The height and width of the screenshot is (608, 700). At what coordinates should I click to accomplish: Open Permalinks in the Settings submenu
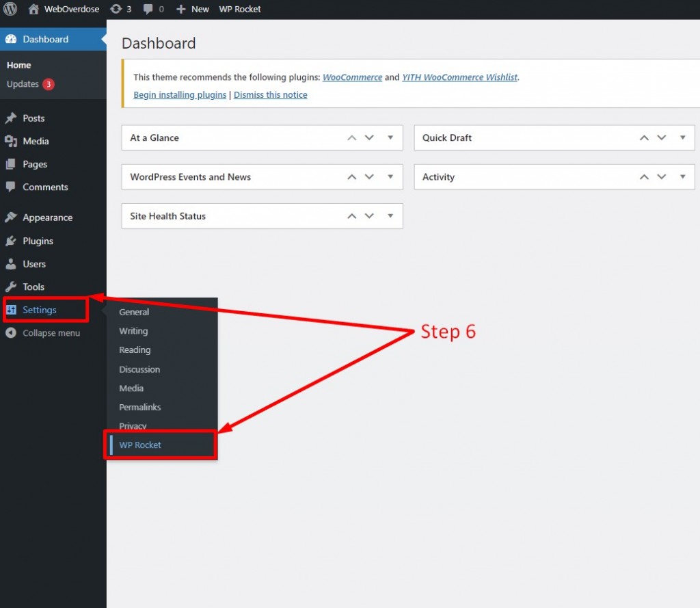click(139, 408)
